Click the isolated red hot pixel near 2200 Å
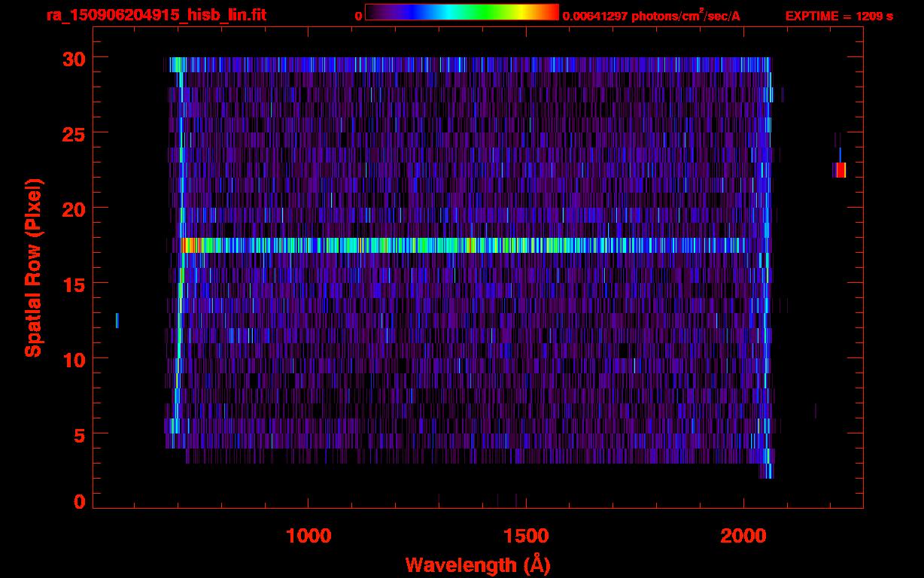Viewport: 924px width, 578px height. [x=840, y=170]
